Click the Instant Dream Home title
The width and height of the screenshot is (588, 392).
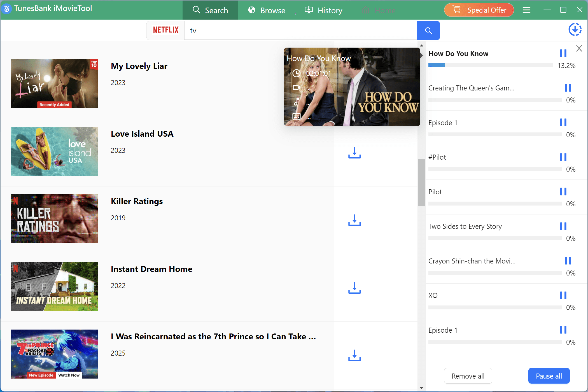151,269
